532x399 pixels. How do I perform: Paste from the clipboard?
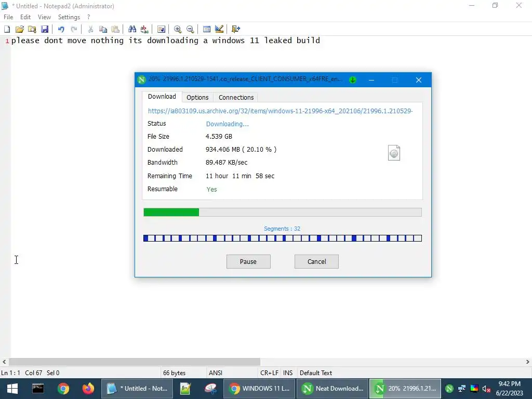[x=115, y=29]
